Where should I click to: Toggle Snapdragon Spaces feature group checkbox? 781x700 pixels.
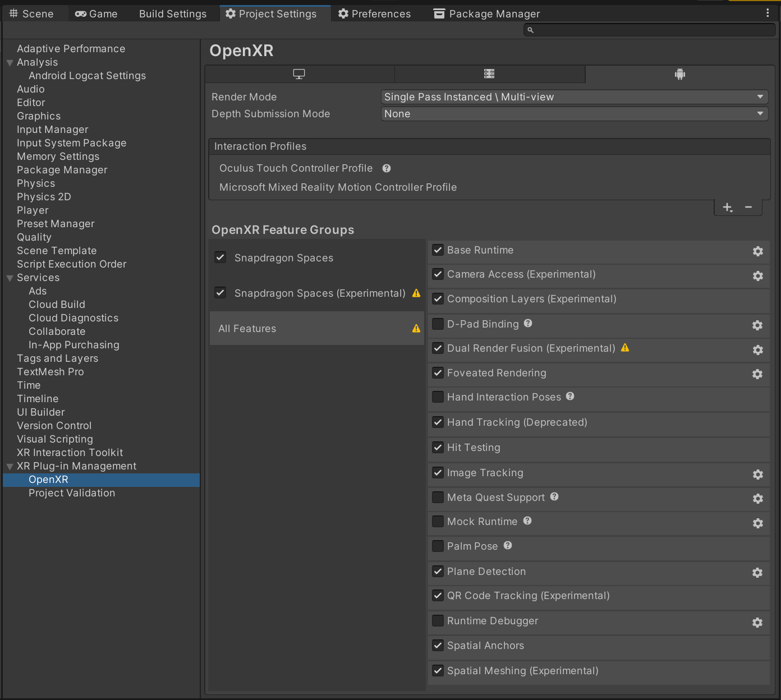coord(220,257)
